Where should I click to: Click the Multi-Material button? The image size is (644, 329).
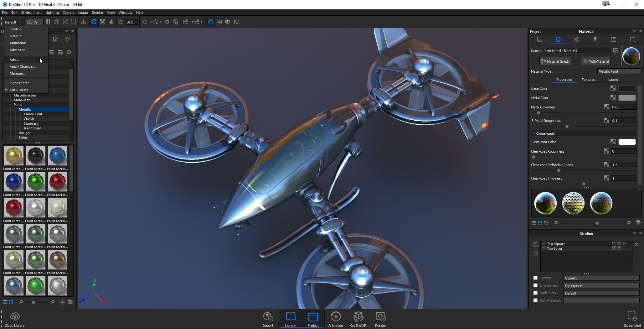595,61
